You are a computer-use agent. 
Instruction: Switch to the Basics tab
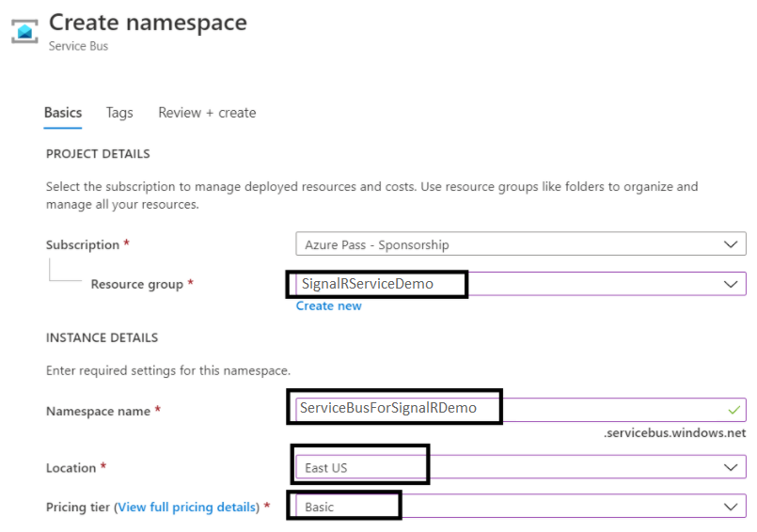click(63, 113)
